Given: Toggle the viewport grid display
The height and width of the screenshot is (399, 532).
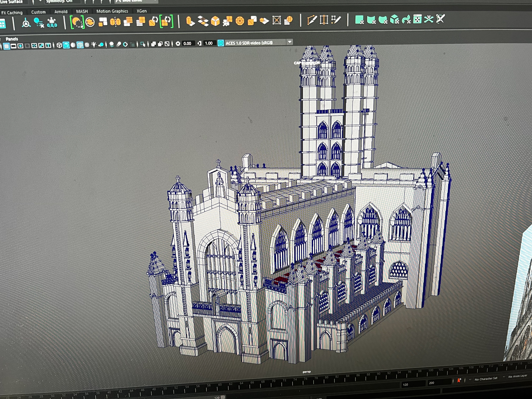Looking at the screenshot, I should 7,46.
